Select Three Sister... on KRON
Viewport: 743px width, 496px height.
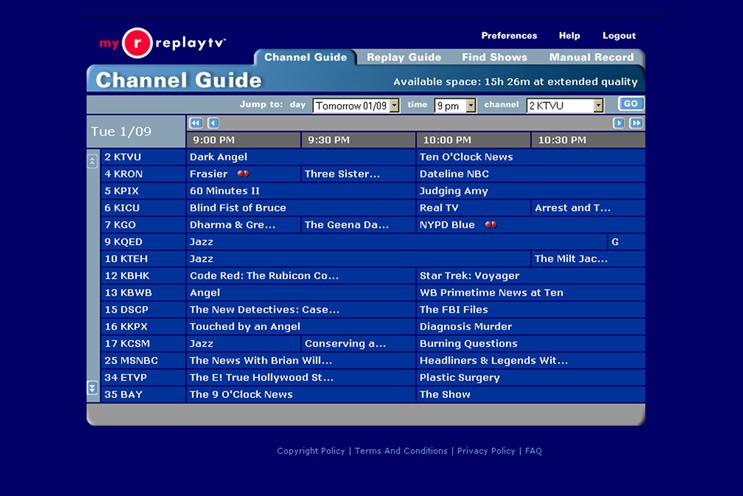pos(358,174)
